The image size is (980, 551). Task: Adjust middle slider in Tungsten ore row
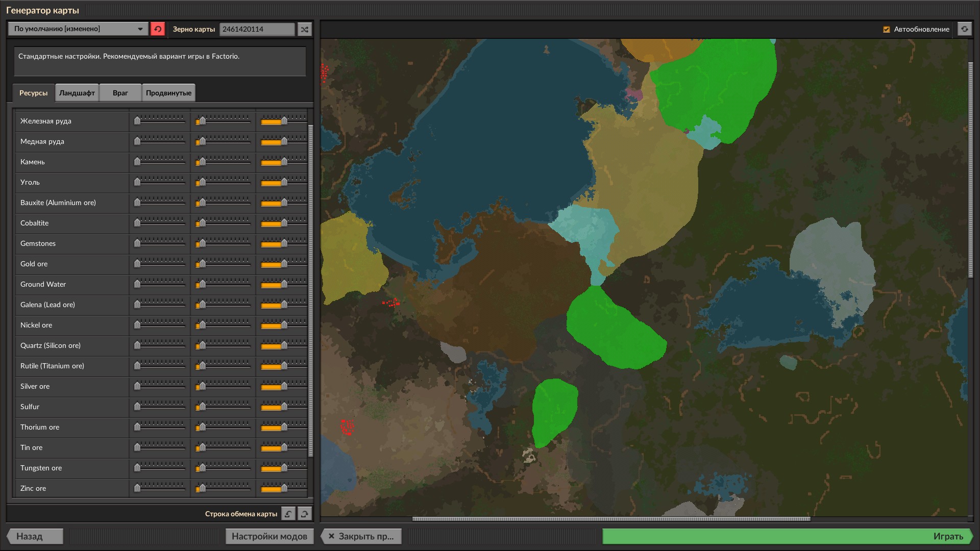[x=223, y=468]
